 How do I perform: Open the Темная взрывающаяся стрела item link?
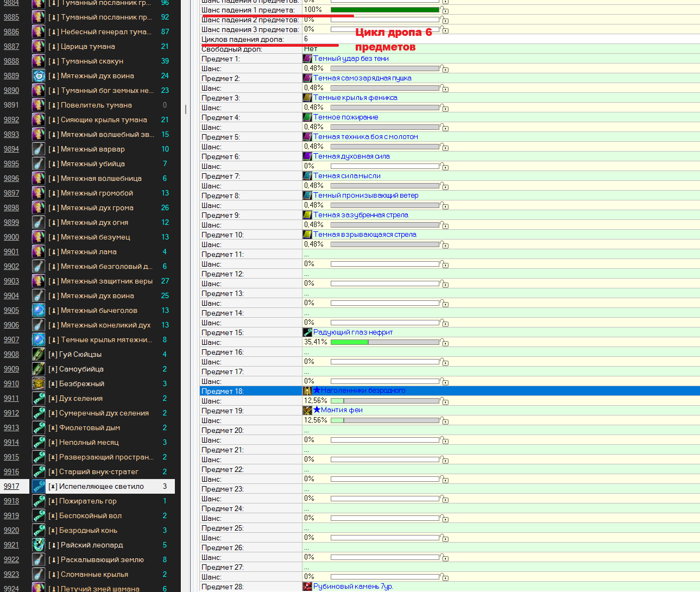[x=364, y=235]
